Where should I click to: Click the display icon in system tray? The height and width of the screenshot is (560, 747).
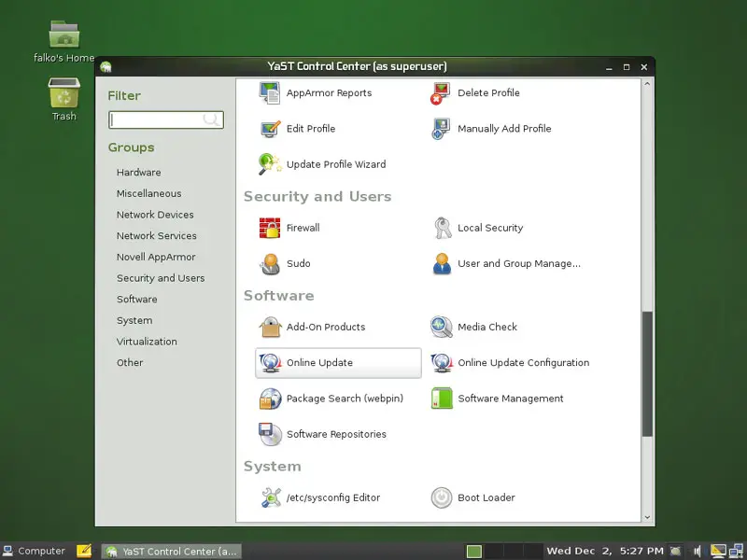(x=718, y=551)
